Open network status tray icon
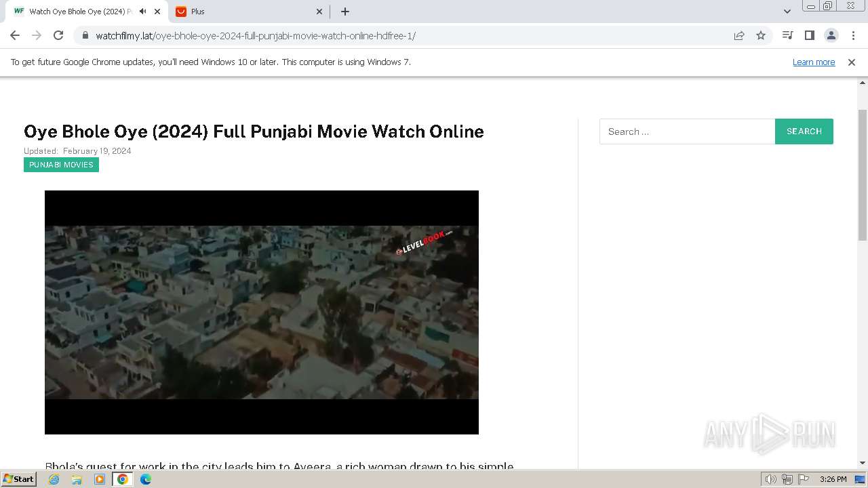Image resolution: width=868 pixels, height=488 pixels. 787,479
